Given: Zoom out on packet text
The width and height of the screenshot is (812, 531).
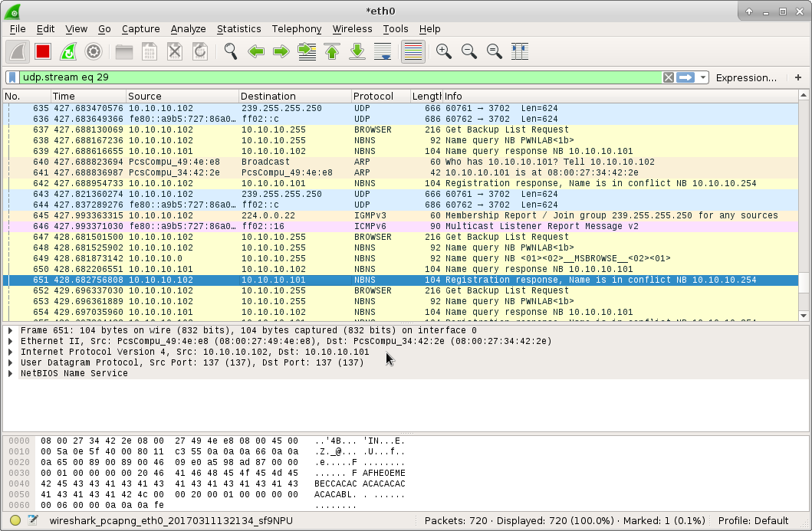Looking at the screenshot, I should click(469, 52).
